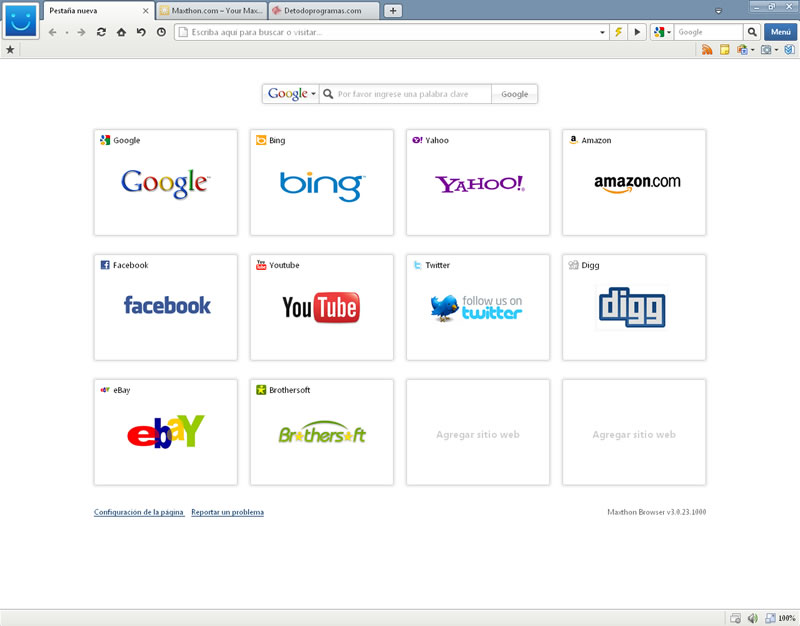Open Reportar un problema link
The width and height of the screenshot is (800, 626).
tap(228, 512)
